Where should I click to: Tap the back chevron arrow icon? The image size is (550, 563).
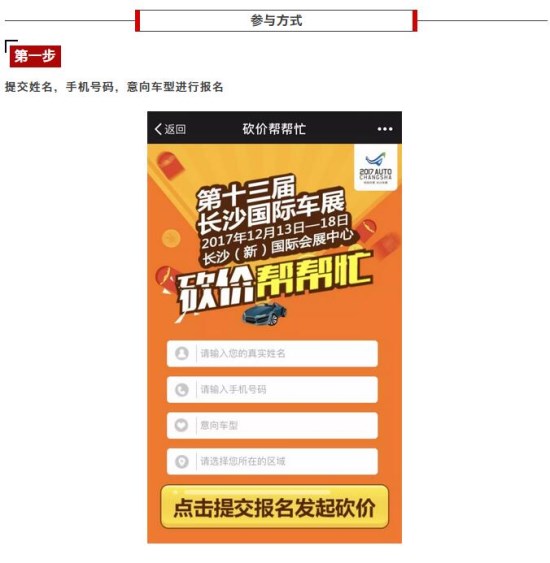[x=158, y=129]
